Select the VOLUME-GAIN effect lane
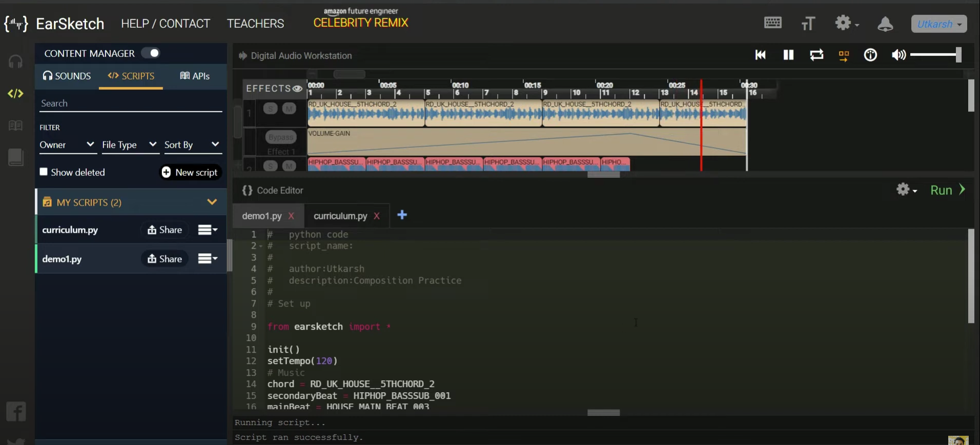This screenshot has width=980, height=445. (x=527, y=141)
